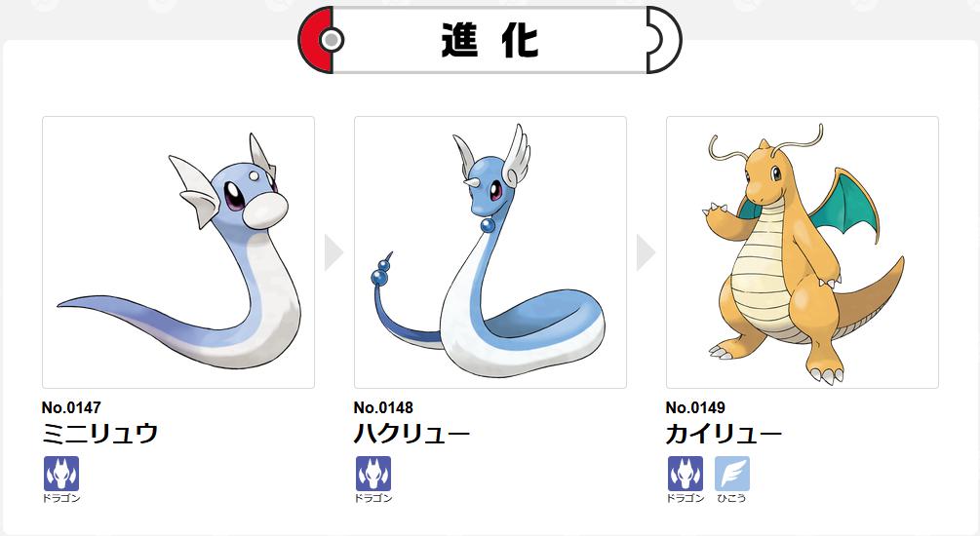Click the ひこう type text label
The image size is (980, 536).
click(732, 499)
